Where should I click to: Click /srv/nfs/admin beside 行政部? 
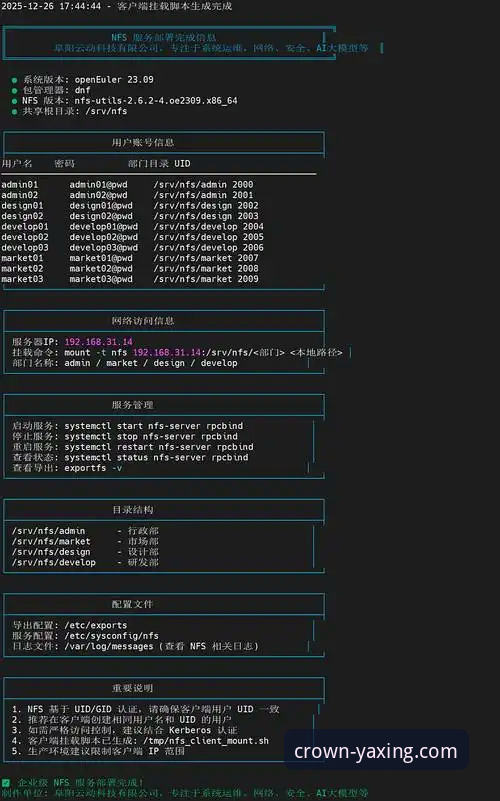(49, 531)
